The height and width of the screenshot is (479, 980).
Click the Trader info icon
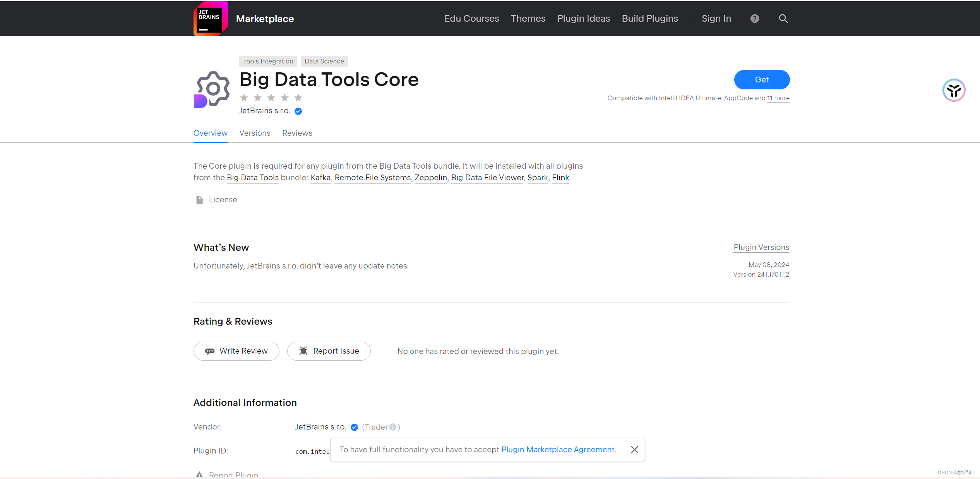pyautogui.click(x=393, y=427)
